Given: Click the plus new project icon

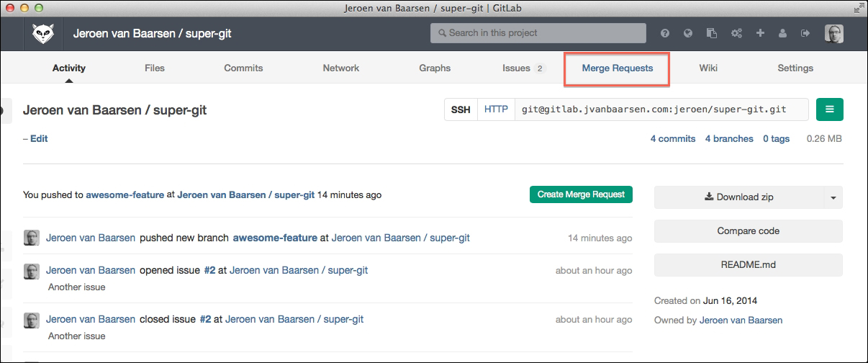Looking at the screenshot, I should [x=760, y=33].
